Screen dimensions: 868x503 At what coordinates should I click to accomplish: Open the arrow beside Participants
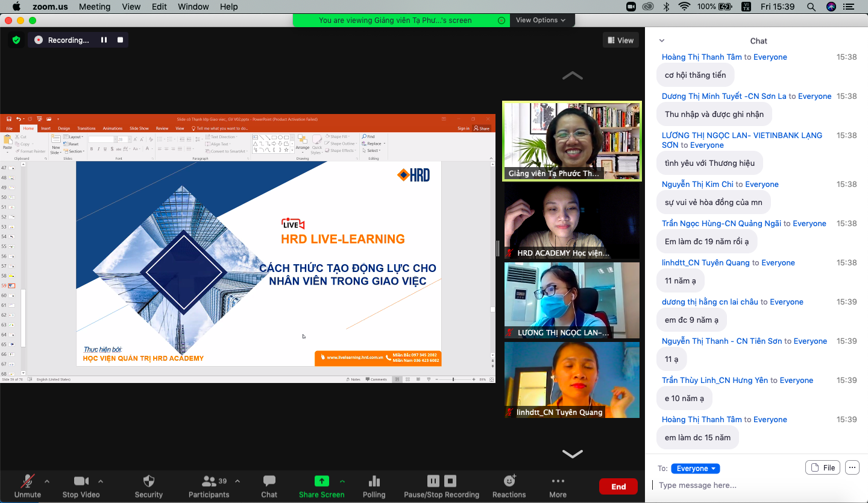(237, 481)
